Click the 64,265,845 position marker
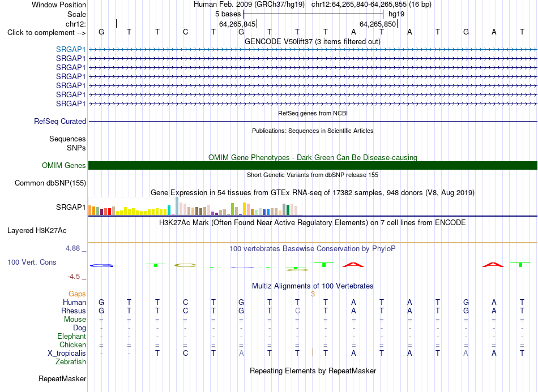 pos(237,24)
